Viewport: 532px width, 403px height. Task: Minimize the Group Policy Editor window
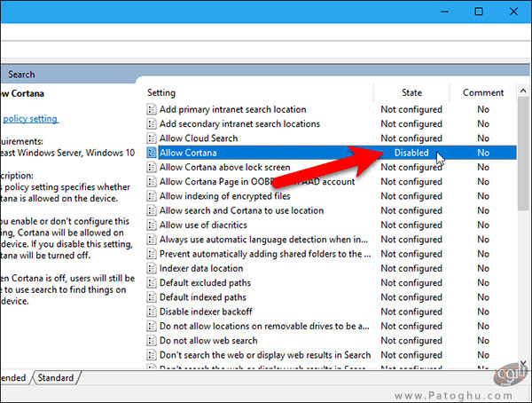(x=444, y=12)
